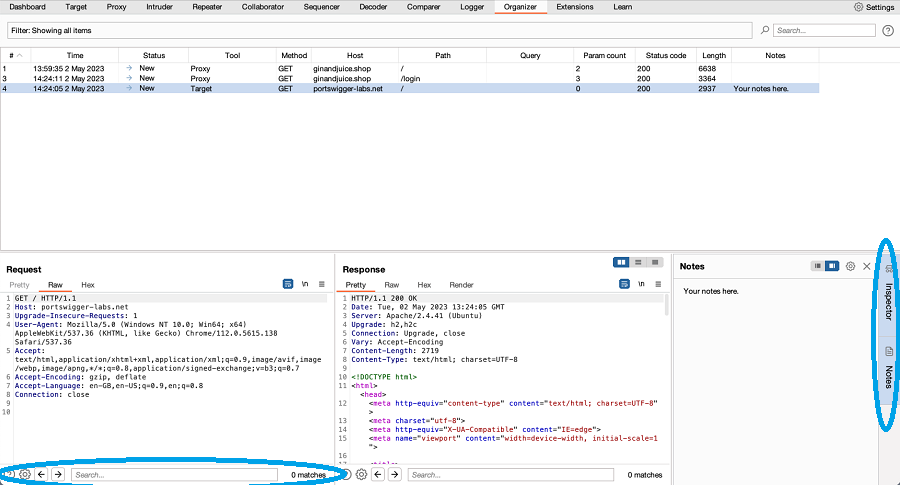Open the Response Render tab
This screenshot has height=485, width=900.
pyautogui.click(x=461, y=285)
